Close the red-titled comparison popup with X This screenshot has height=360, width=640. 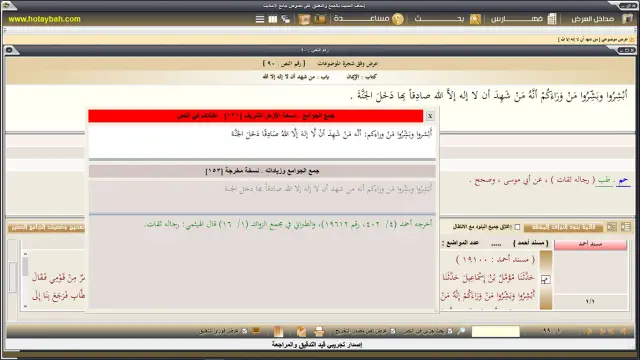430,116
